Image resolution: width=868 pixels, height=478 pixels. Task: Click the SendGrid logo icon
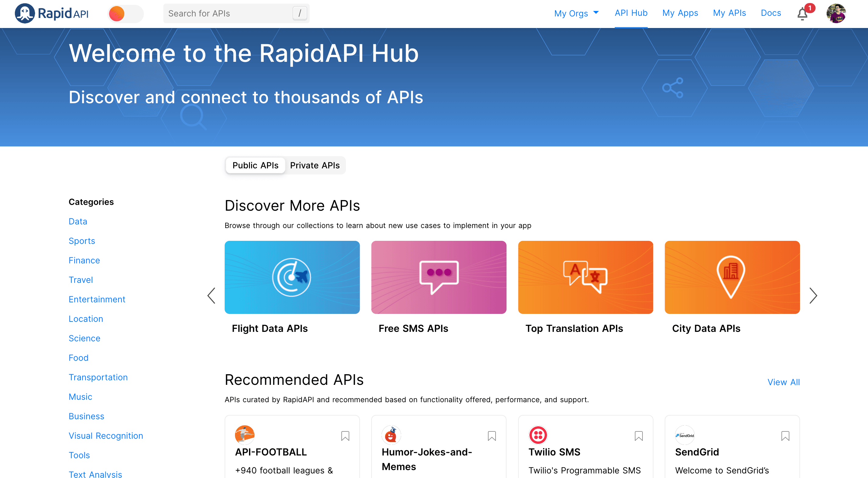[685, 435]
